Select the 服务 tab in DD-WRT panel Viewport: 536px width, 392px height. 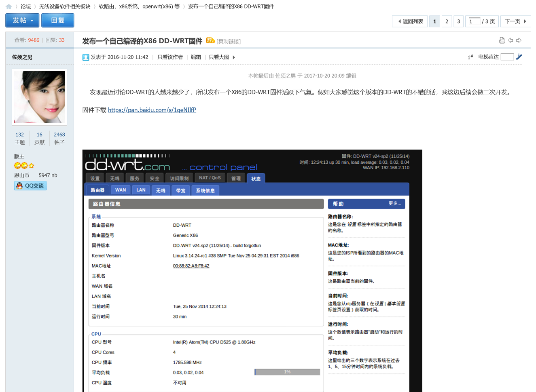pyautogui.click(x=135, y=178)
